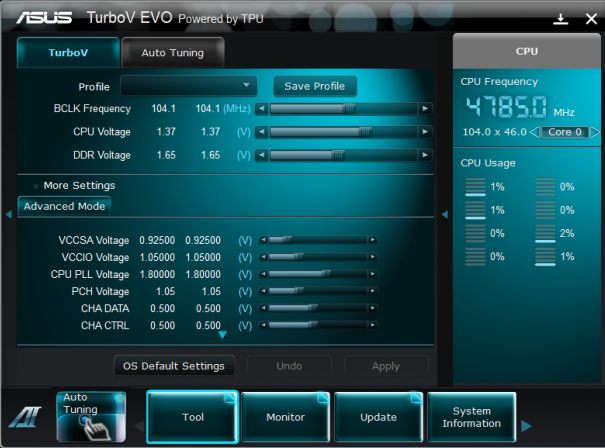
Task: Raise VCCIO Voltage with right arrow
Action: pos(372,257)
